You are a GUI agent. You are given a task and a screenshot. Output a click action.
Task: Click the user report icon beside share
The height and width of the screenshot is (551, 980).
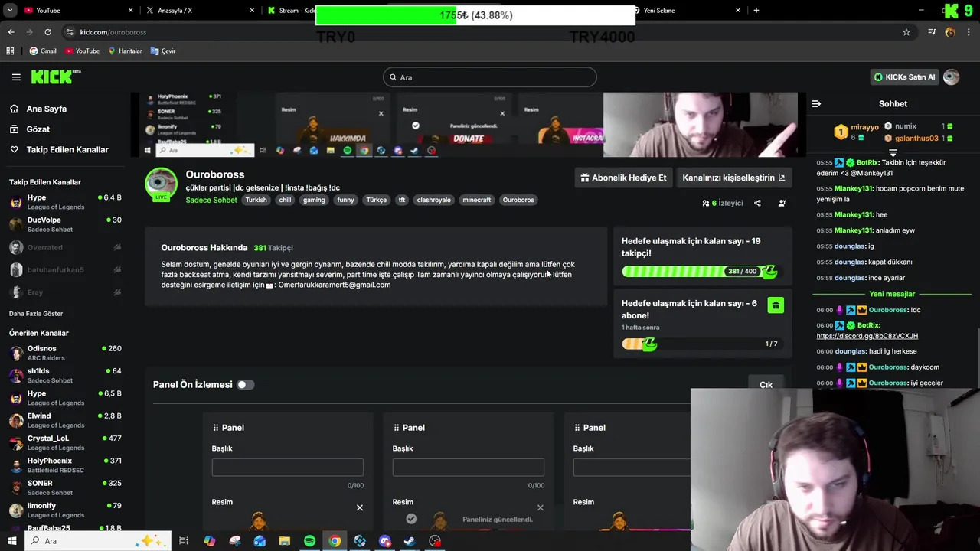[x=782, y=204]
